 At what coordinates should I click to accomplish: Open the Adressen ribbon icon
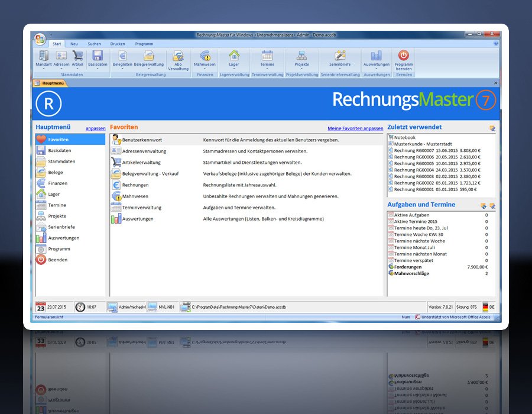point(61,56)
